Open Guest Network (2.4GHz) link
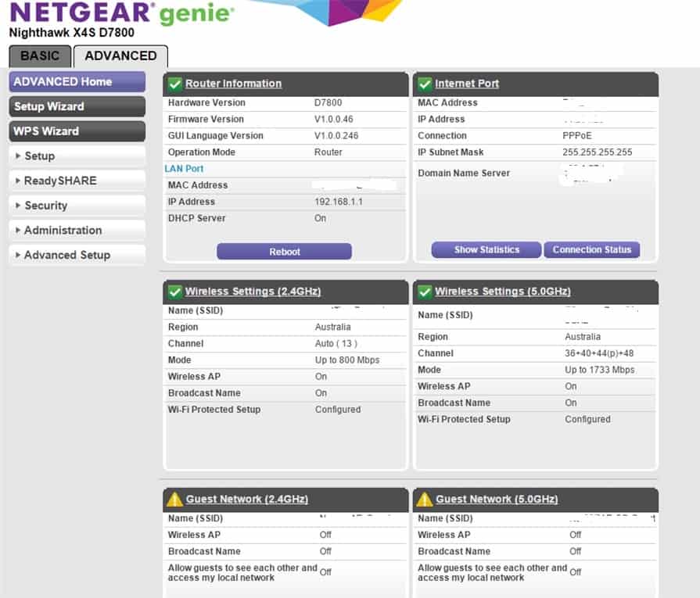 tap(247, 499)
